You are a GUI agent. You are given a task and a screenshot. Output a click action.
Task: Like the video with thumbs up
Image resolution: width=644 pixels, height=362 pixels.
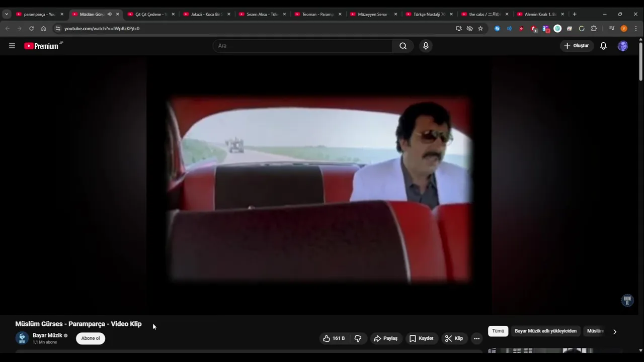click(335, 338)
